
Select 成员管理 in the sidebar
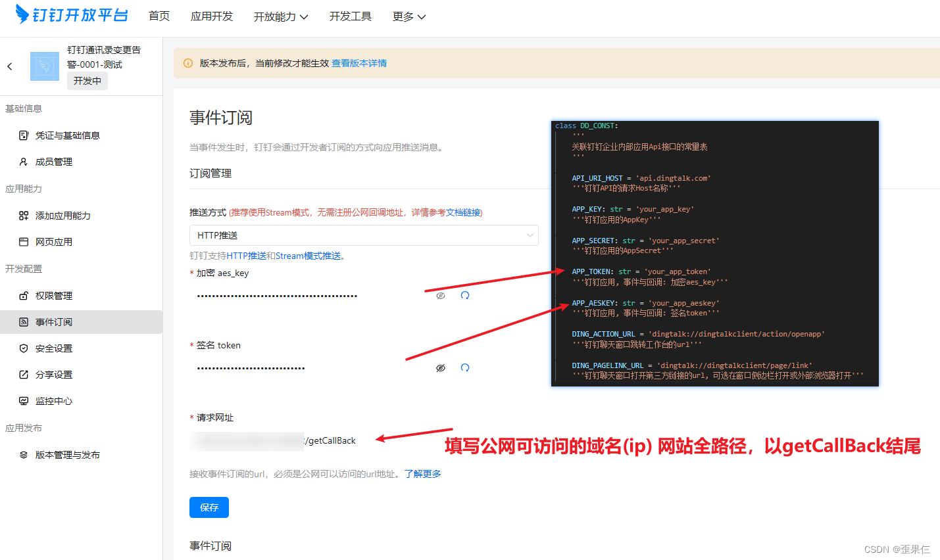(82, 162)
